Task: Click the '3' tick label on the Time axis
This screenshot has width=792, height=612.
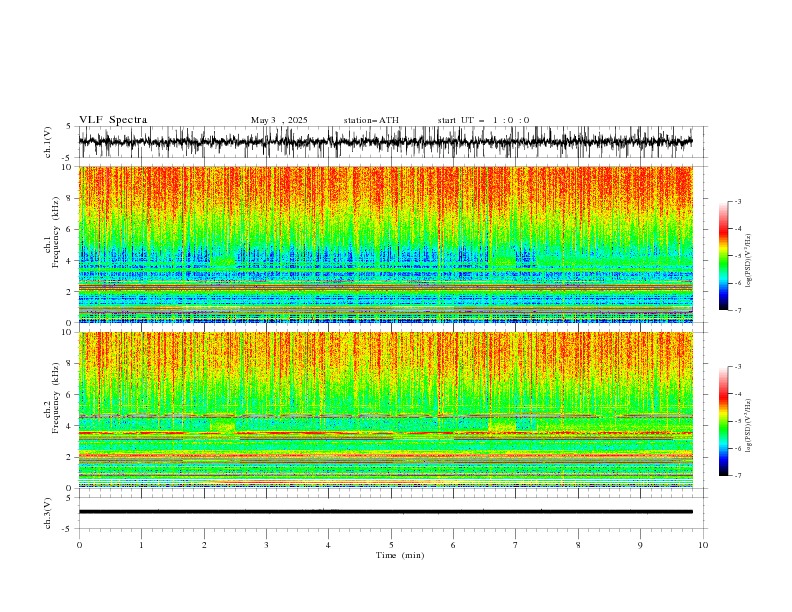Action: pos(266,545)
